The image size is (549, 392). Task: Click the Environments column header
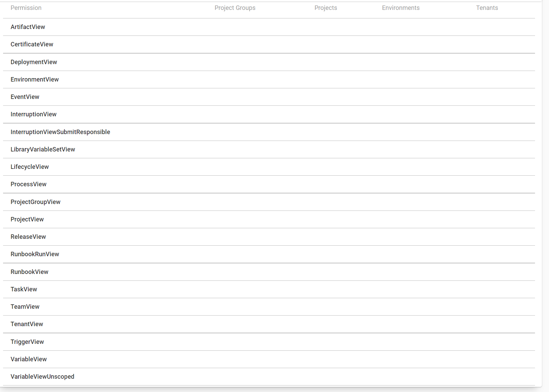401,8
